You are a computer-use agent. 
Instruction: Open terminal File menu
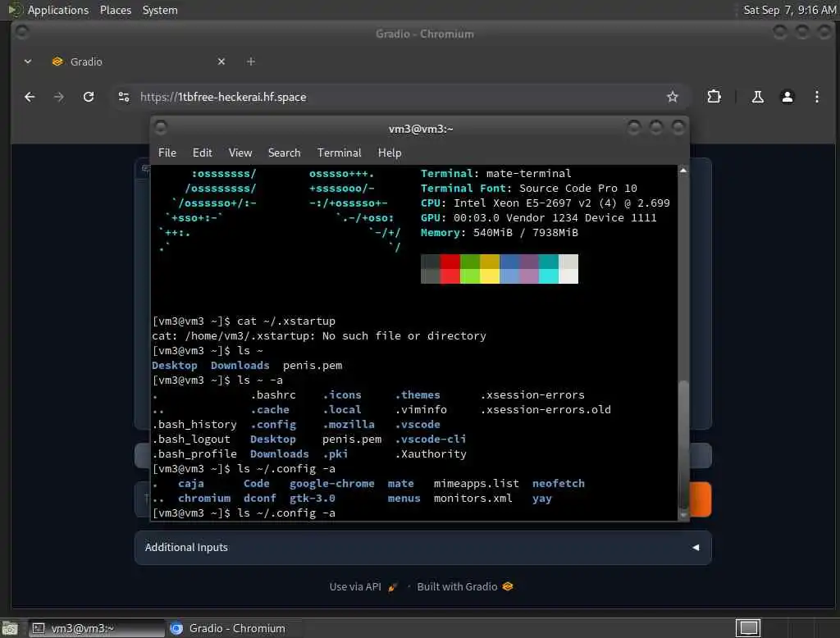click(167, 153)
